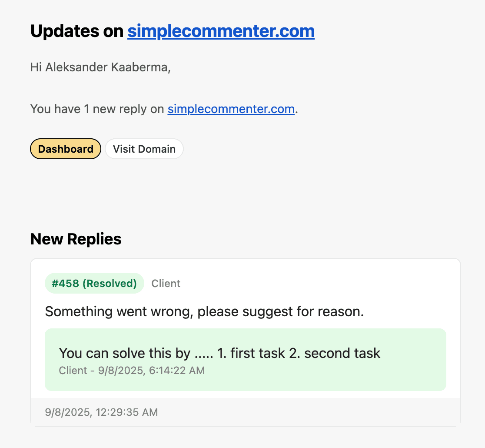Click the empty gray footer bar of the reply card
This screenshot has height=448, width=485.
coord(304,412)
